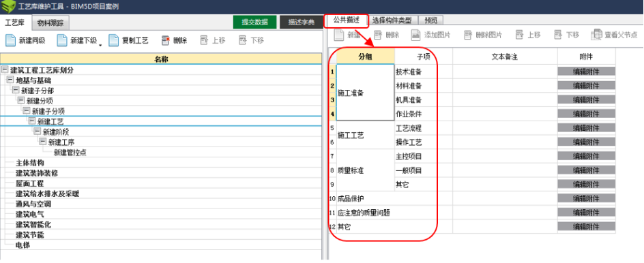Click 编辑附件 for the 工艺流程 row
Screen dimensions: 644x263
(586, 128)
